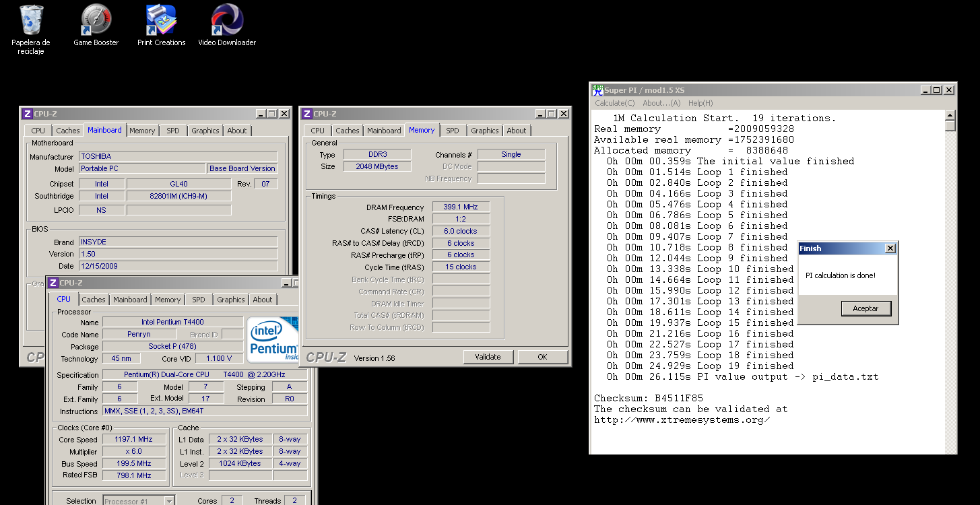Open Memory tab in Mainboard window
The width and height of the screenshot is (980, 505).
tap(142, 131)
